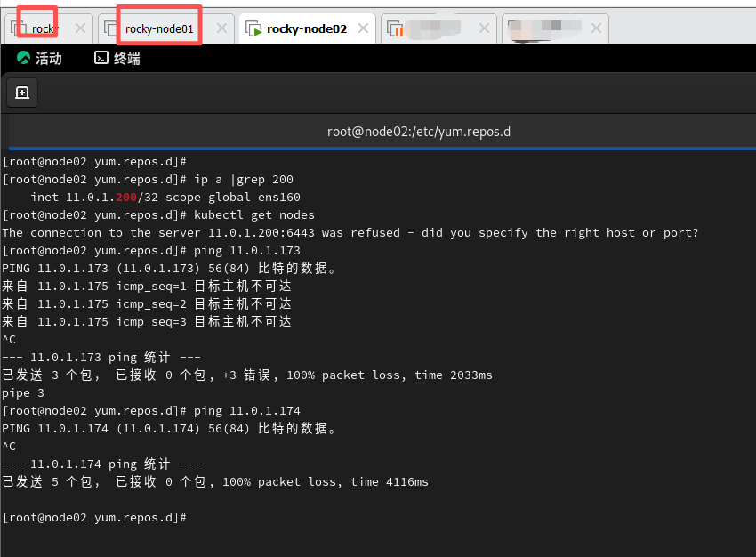Click the 'ping 11.0.1.174' command line
Viewport: 756px width, 557px height.
click(247, 411)
